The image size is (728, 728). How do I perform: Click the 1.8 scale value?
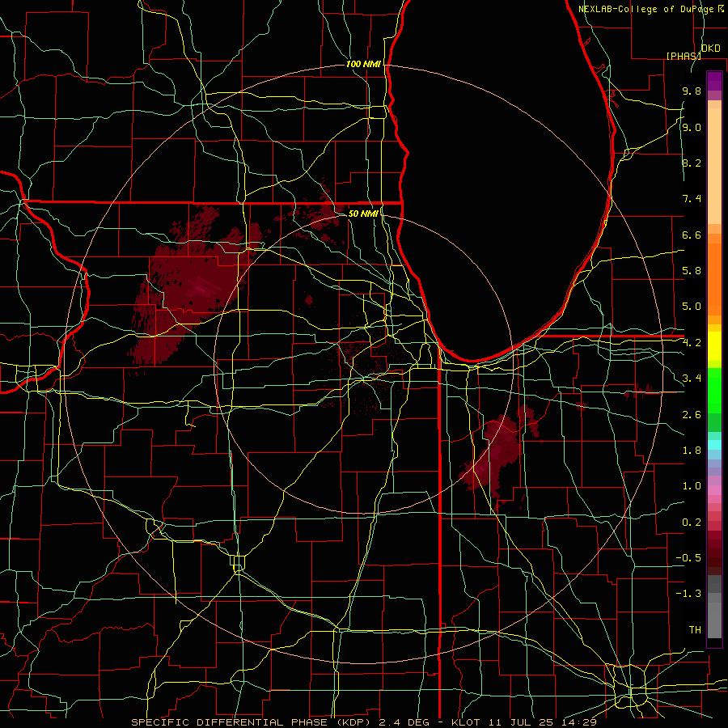point(692,451)
